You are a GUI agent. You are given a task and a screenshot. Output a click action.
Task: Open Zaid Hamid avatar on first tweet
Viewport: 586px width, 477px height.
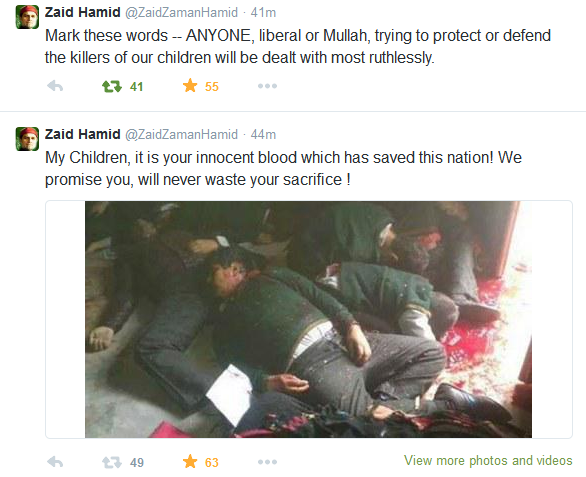pyautogui.click(x=27, y=17)
